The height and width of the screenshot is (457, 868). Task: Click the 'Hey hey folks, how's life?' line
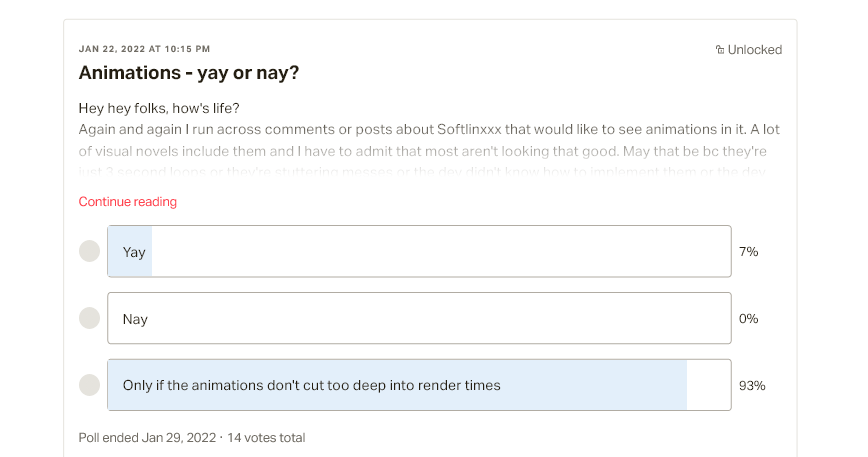point(159,108)
